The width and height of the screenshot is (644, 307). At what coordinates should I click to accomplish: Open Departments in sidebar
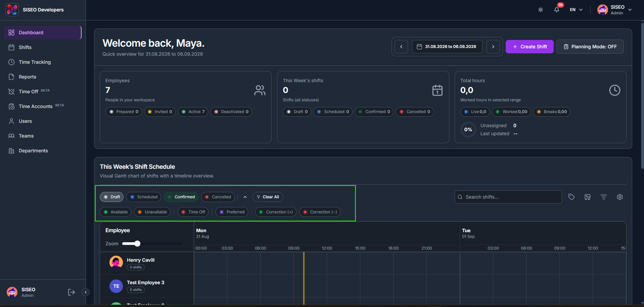pyautogui.click(x=43, y=151)
